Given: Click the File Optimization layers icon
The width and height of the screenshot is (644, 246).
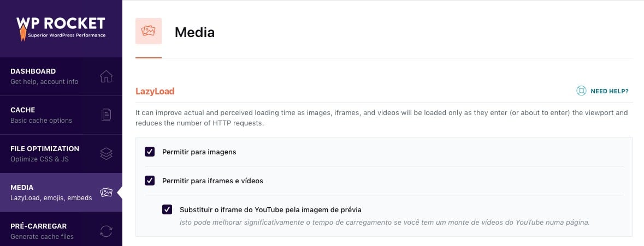Looking at the screenshot, I should 107,154.
